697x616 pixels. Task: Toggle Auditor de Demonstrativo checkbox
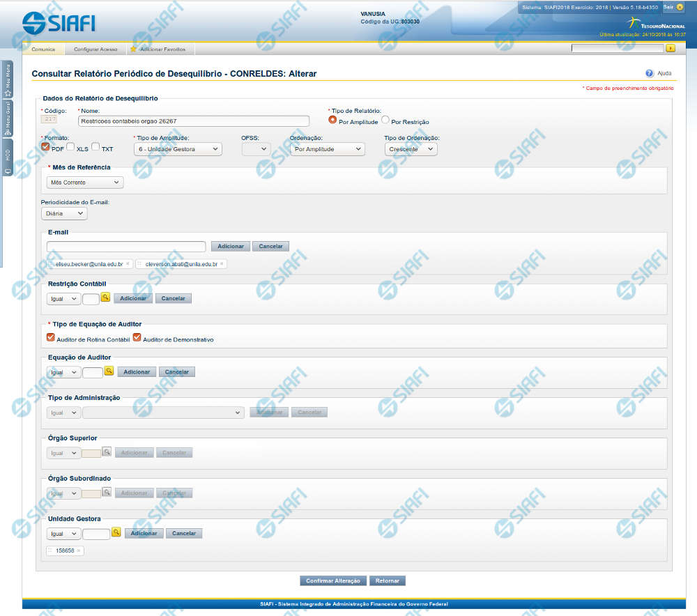click(x=137, y=337)
